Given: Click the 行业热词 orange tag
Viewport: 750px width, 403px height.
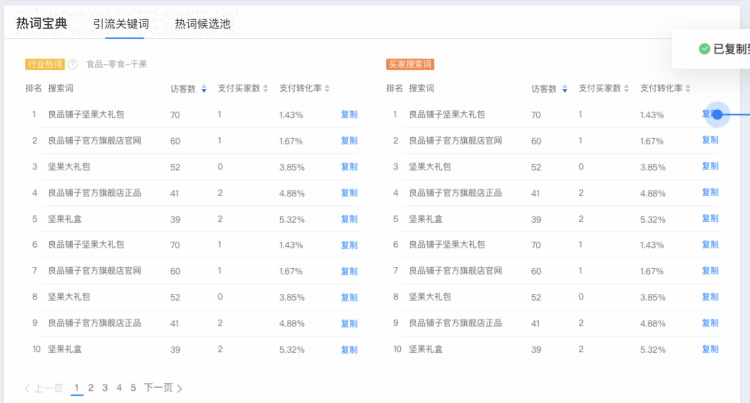Looking at the screenshot, I should tap(45, 64).
